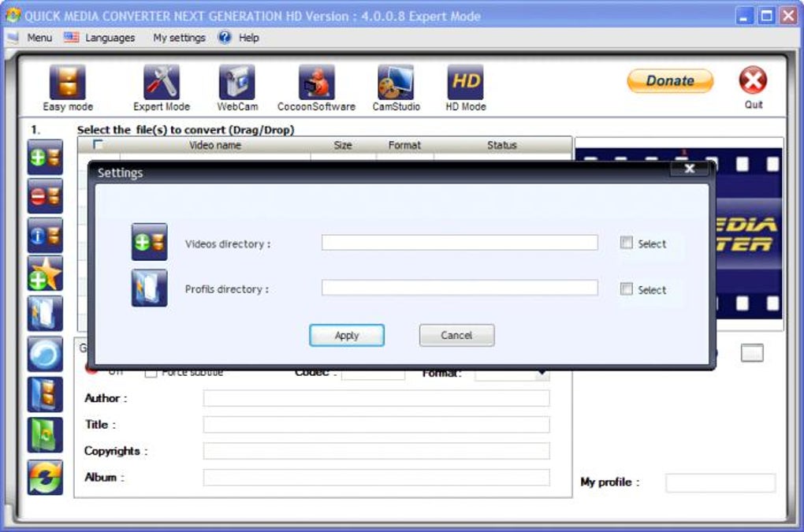The height and width of the screenshot is (532, 804).
Task: Click the Author text field
Action: (x=376, y=398)
